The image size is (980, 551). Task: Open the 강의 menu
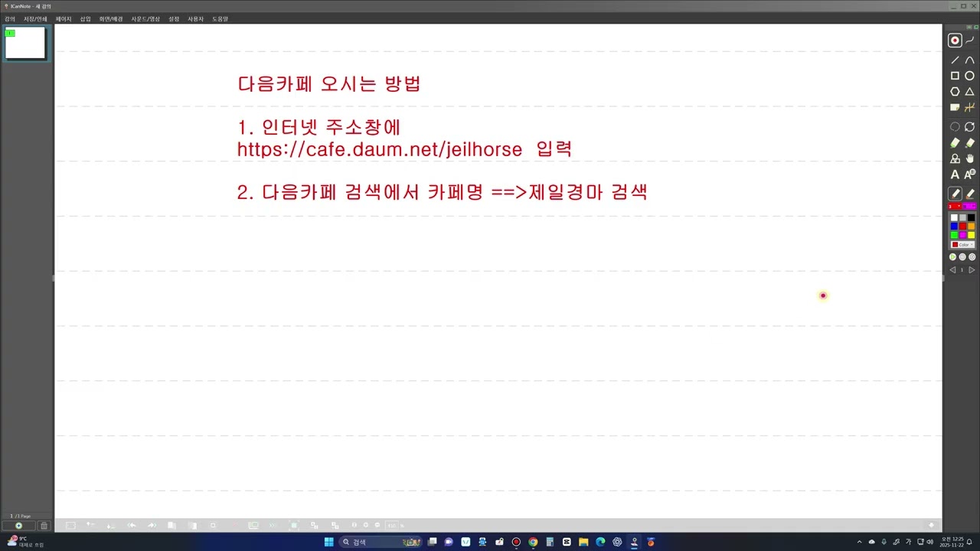click(x=10, y=18)
